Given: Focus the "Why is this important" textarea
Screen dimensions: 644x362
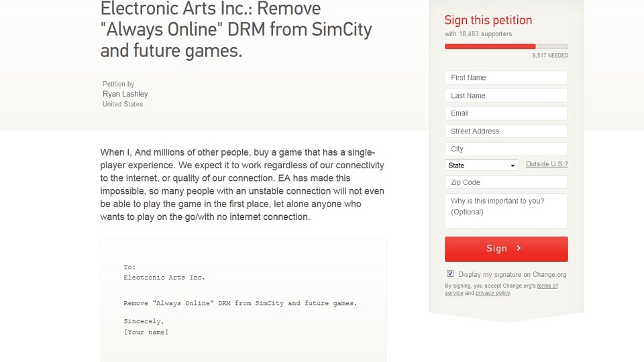Looking at the screenshot, I should point(506,211).
